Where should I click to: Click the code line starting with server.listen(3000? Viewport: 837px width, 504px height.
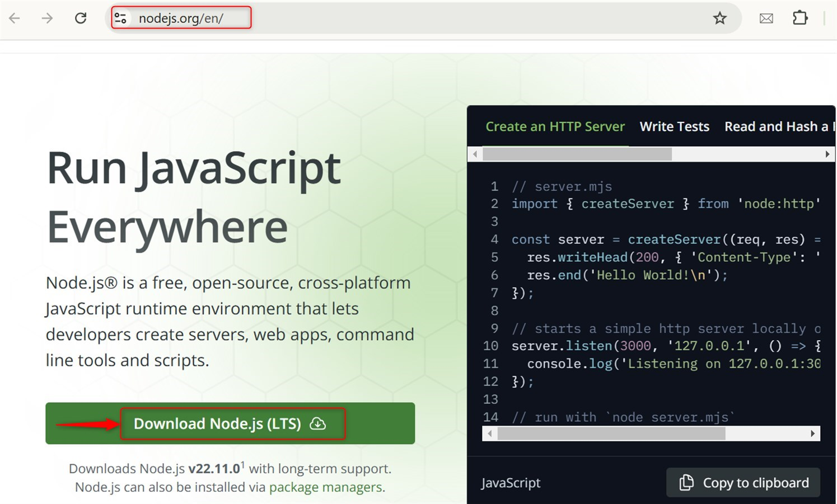666,346
